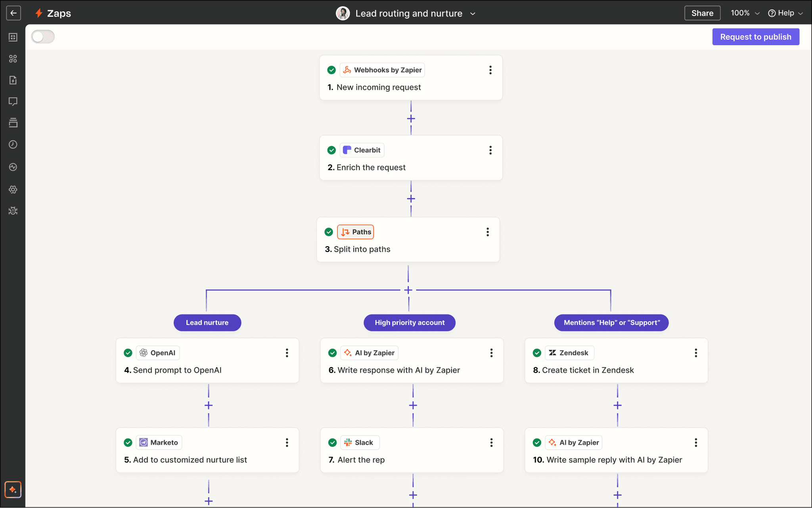
Task: Launch the Zapier AI assistant at bottom left
Action: 13,489
